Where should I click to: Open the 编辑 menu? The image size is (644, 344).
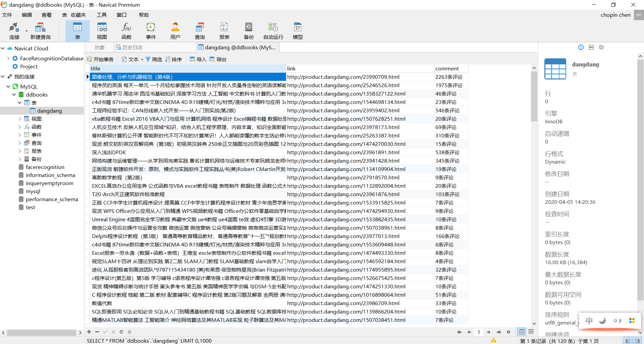click(27, 15)
